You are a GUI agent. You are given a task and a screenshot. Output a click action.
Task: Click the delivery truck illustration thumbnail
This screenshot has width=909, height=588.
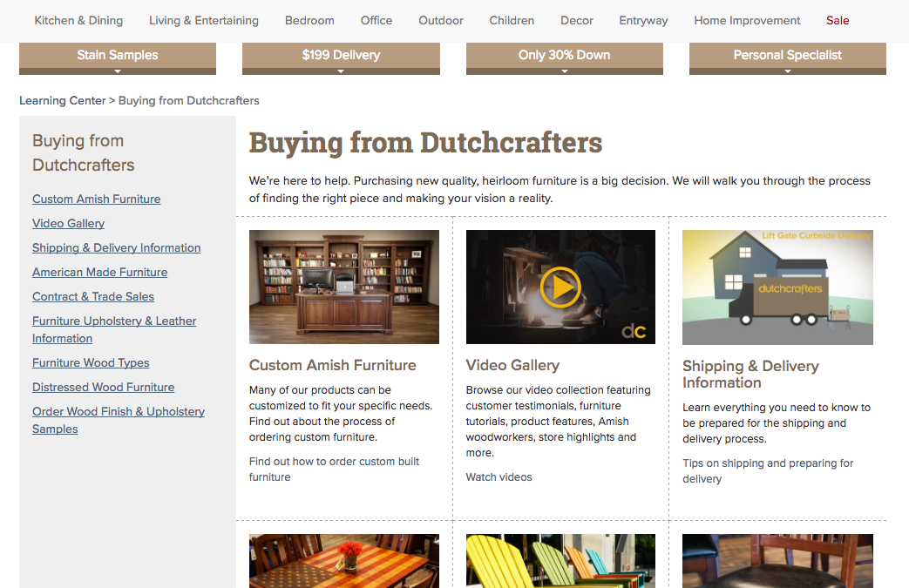(x=777, y=287)
